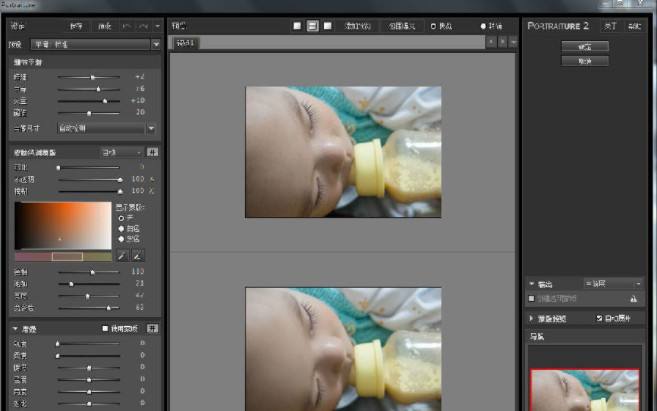The image size is (657, 411).
Task: Click the subtract eyedropper tool icon
Action: tap(139, 256)
